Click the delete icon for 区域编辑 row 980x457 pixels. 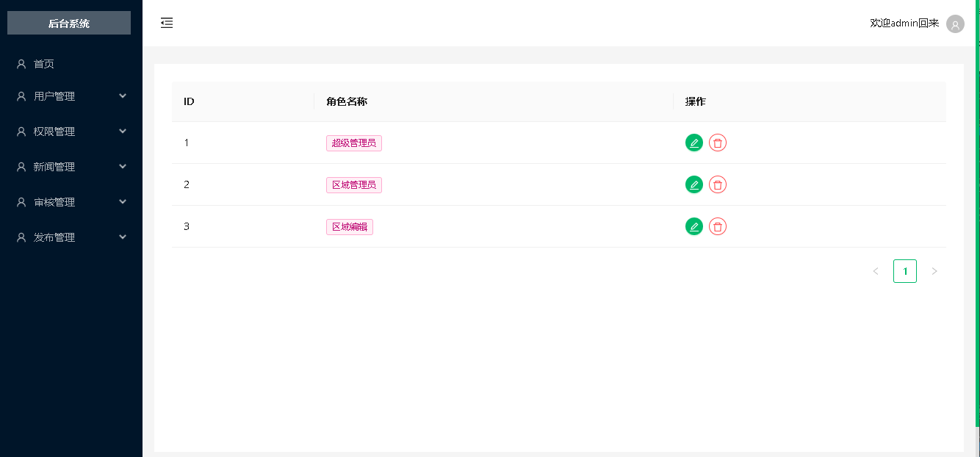[x=718, y=226]
